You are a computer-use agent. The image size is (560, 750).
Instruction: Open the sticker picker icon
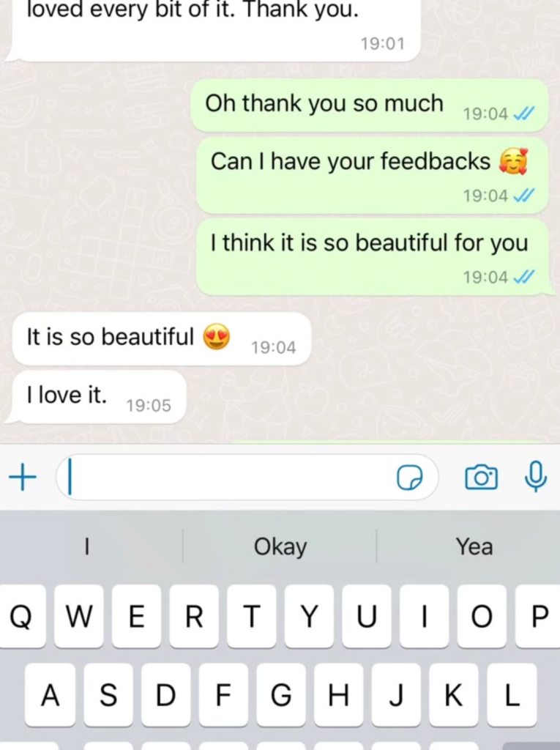[x=410, y=478]
